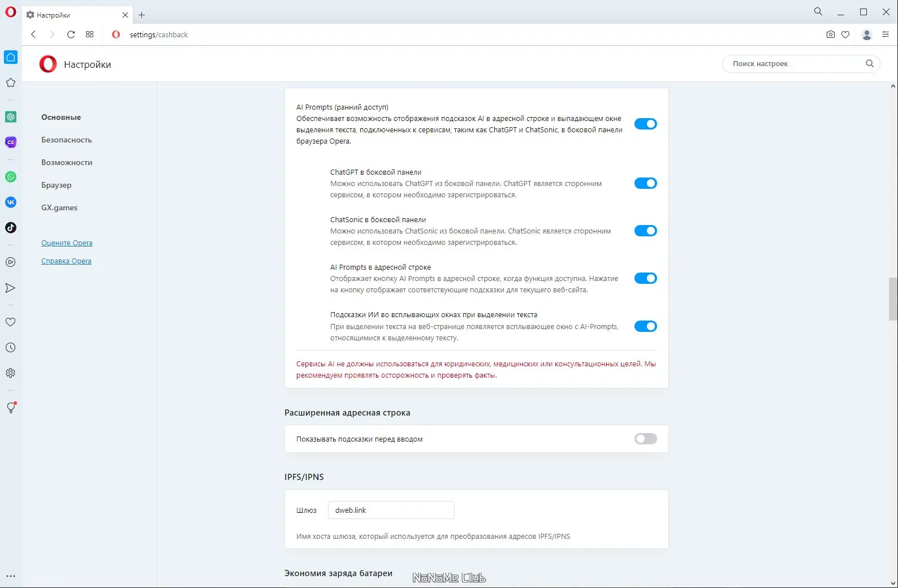
Task: Open the Flow send icon in sidebar
Action: coord(10,288)
